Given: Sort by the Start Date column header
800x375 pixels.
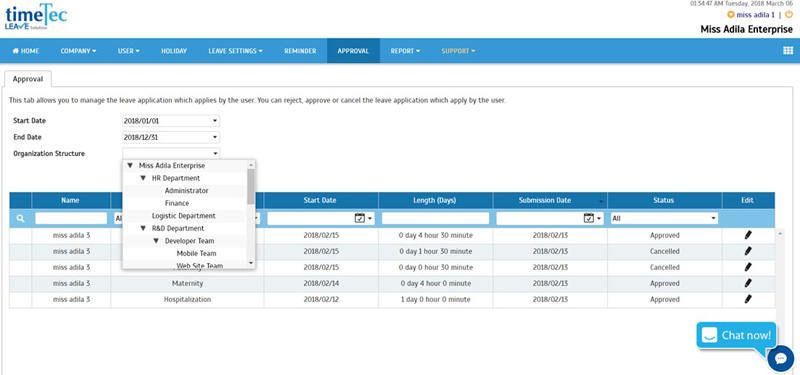Looking at the screenshot, I should pos(320,201).
